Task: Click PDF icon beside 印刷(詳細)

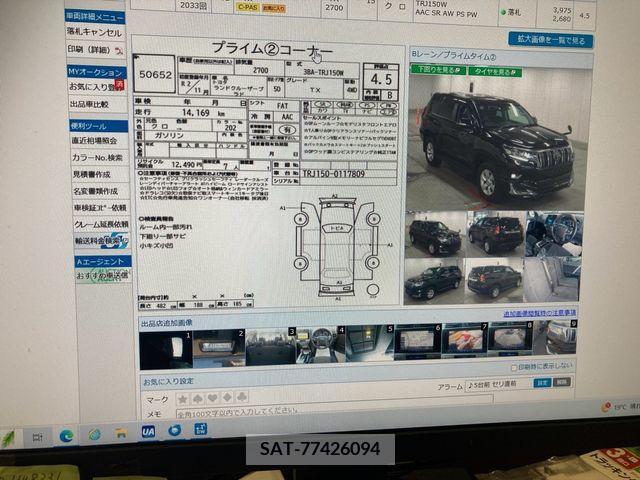Action: click(119, 51)
